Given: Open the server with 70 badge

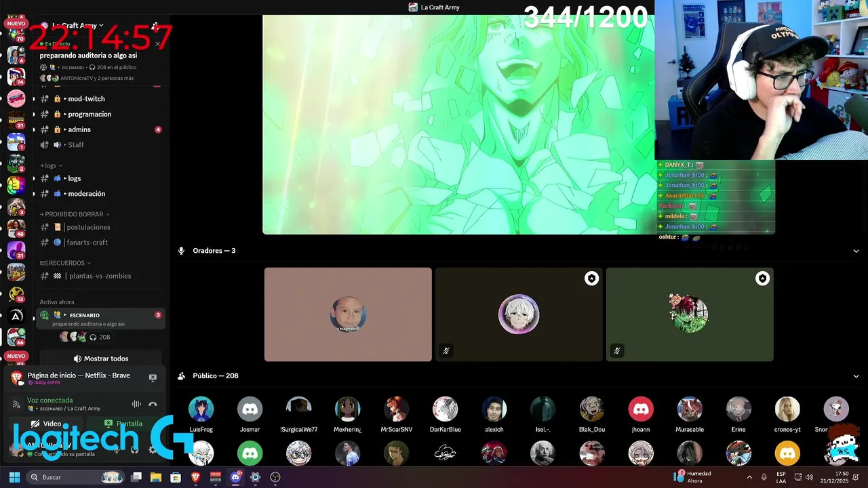Looking at the screenshot, I should tap(16, 33).
